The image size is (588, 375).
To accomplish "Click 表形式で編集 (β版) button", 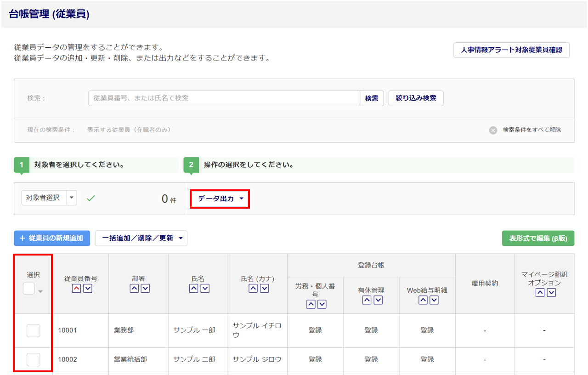I will tap(537, 238).
